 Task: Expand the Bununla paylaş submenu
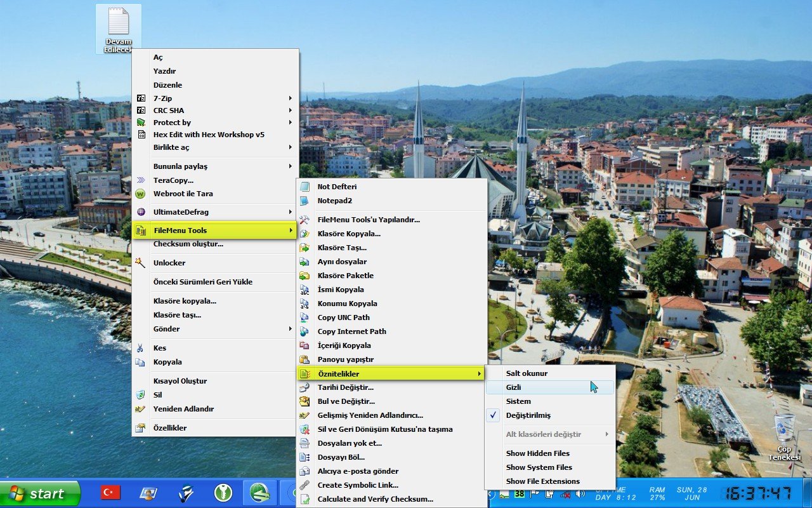[x=215, y=166]
